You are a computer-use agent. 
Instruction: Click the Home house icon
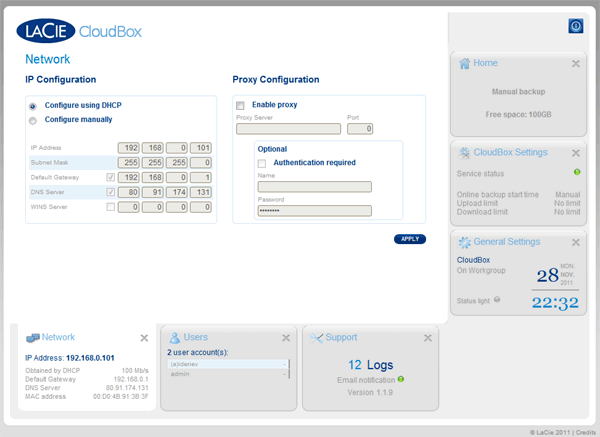pos(464,63)
